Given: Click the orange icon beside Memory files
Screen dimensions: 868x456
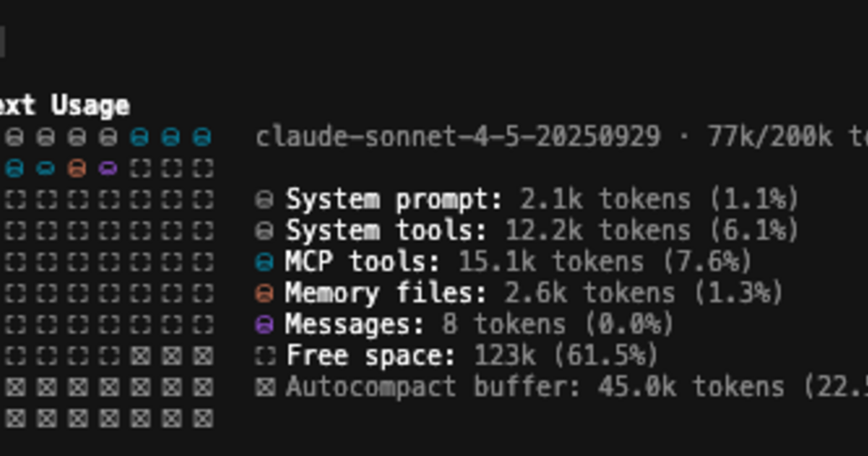Looking at the screenshot, I should point(265,293).
